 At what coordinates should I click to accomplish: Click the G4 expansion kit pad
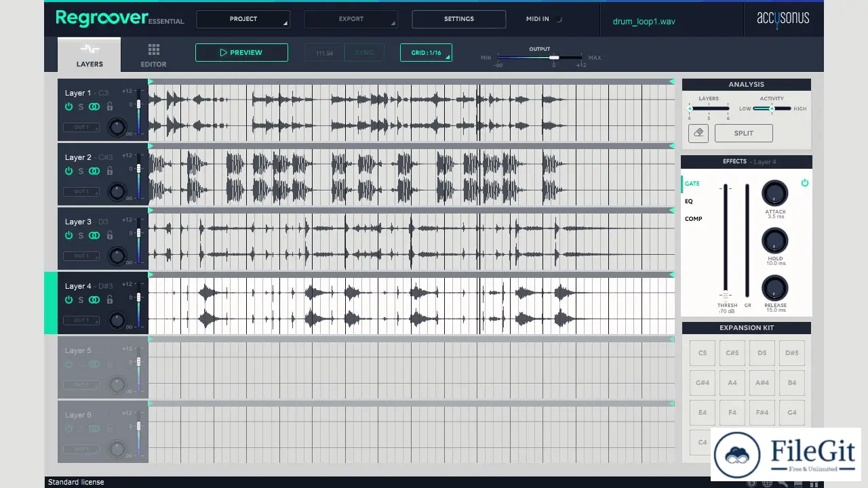pos(792,413)
